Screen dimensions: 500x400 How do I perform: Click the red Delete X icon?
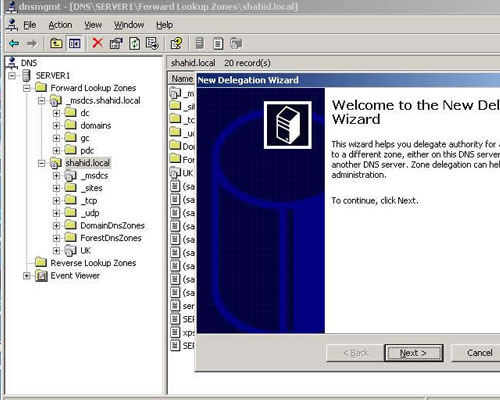pyautogui.click(x=97, y=43)
